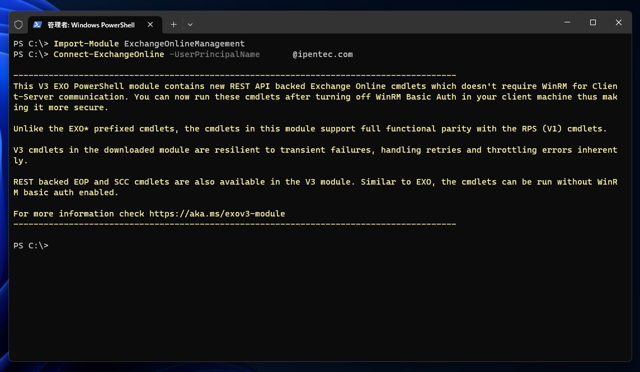640x372 pixels.
Task: Click the line starting 'REST backed EOP and SCC'
Action: pos(315,182)
